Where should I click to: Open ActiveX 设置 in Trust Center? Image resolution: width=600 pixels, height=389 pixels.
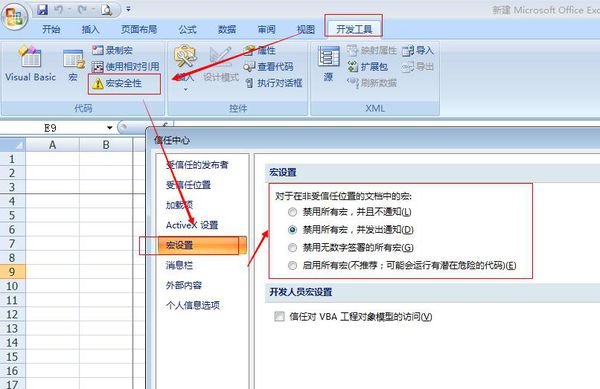pos(192,225)
